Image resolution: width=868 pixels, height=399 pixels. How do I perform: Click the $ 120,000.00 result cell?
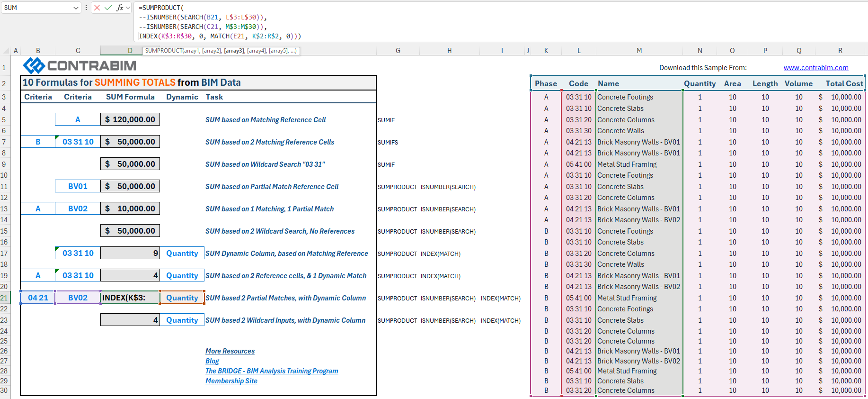[x=130, y=119]
